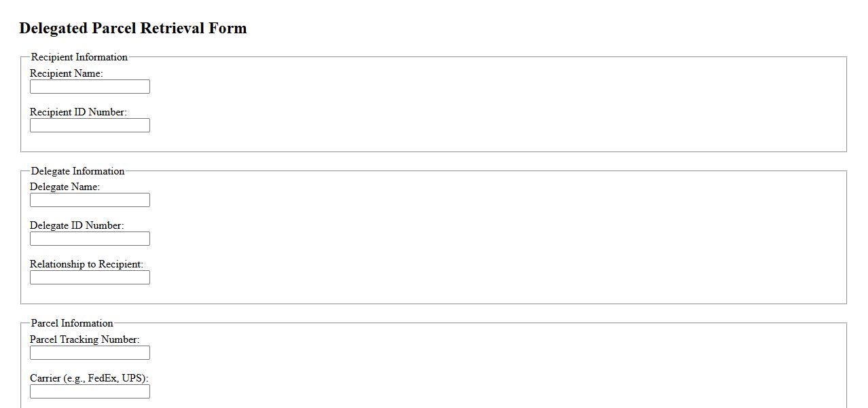Click the "Recipient ID Number:" label
Viewport: 868px width, 408px height.
[78, 112]
